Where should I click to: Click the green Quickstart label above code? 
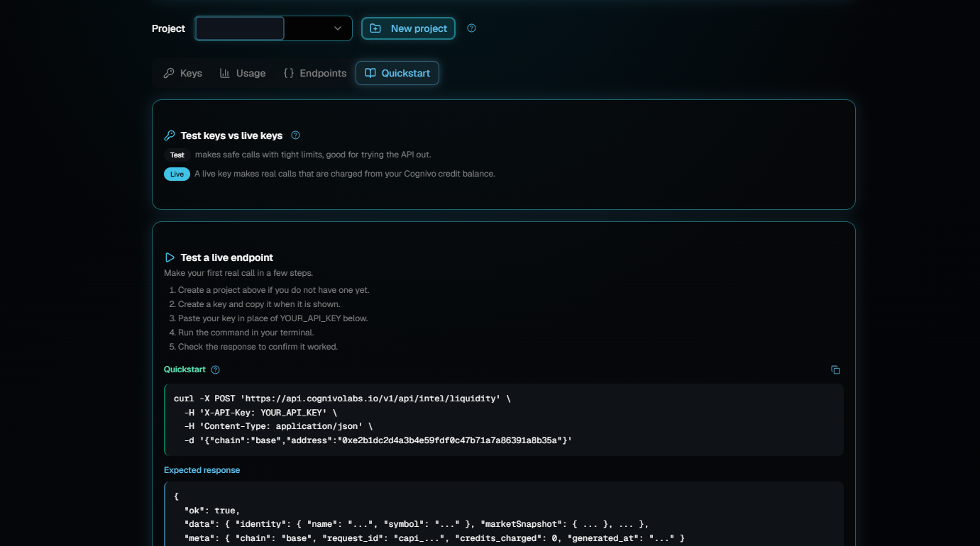[x=185, y=369]
